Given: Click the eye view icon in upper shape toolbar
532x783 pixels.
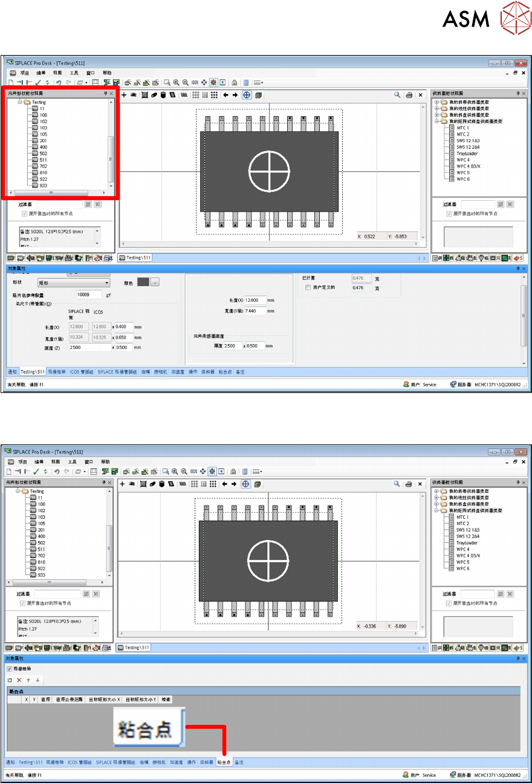Looking at the screenshot, I should [133, 95].
